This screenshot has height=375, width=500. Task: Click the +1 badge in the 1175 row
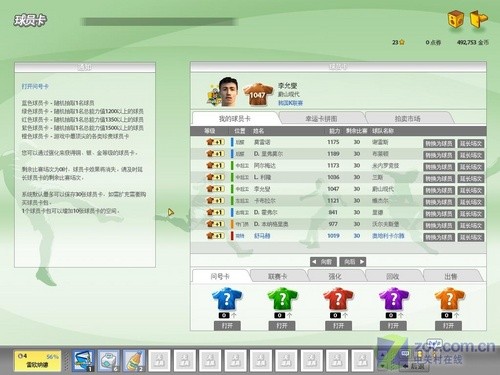click(215, 142)
